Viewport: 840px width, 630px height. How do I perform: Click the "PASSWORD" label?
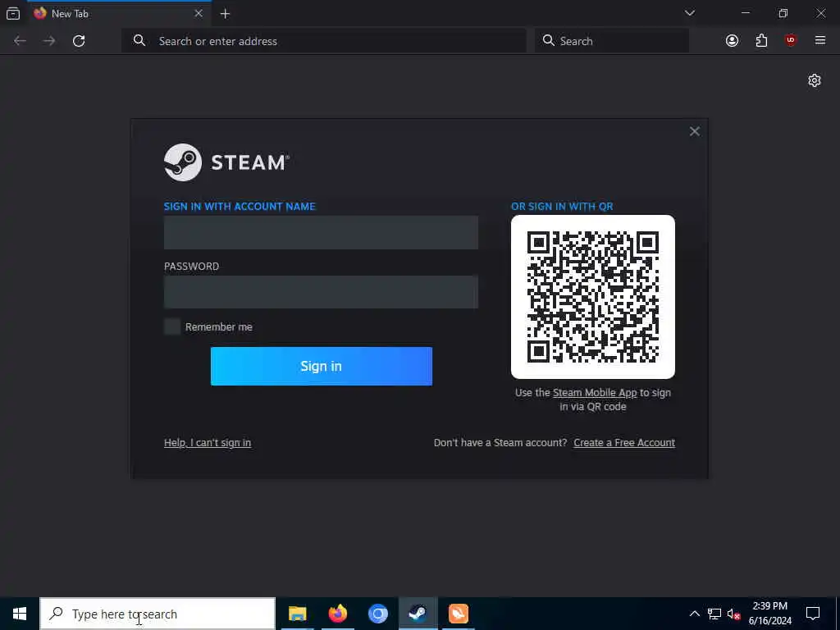point(191,267)
